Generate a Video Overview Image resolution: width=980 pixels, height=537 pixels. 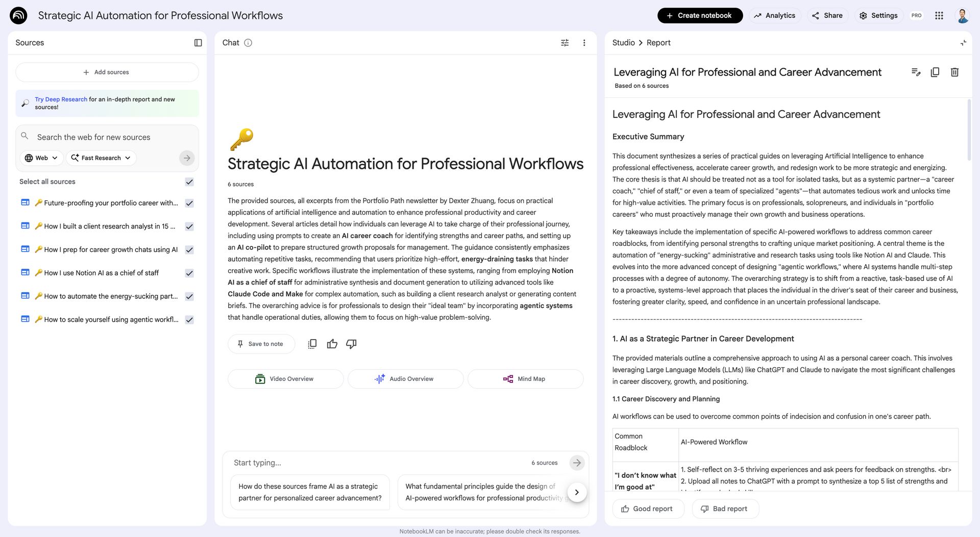point(285,379)
